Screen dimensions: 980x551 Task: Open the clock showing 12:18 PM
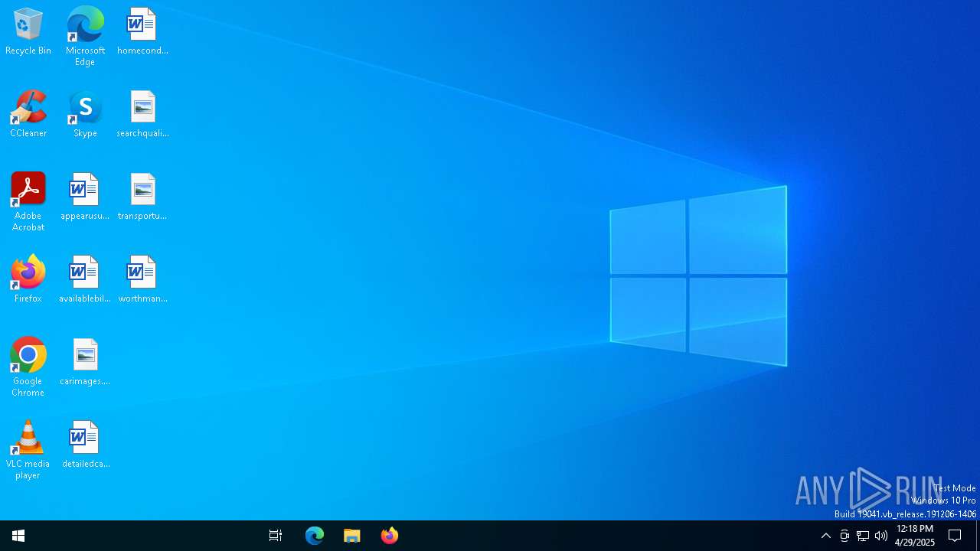915,536
